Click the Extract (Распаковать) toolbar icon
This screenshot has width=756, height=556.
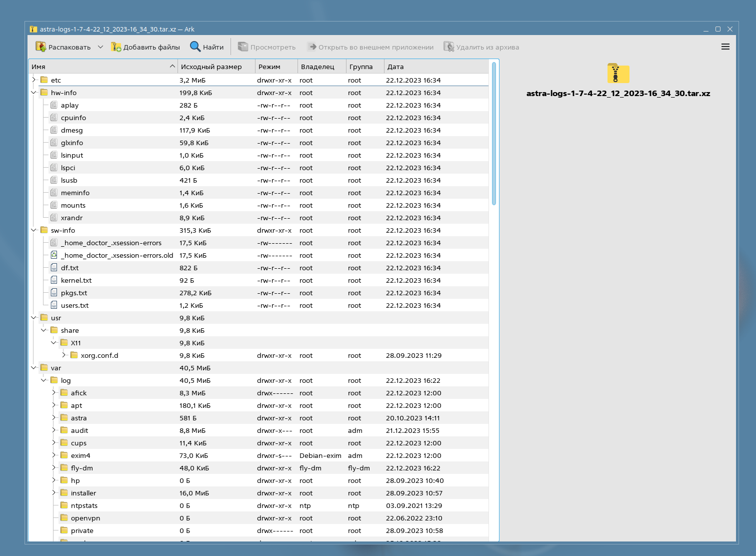point(40,47)
